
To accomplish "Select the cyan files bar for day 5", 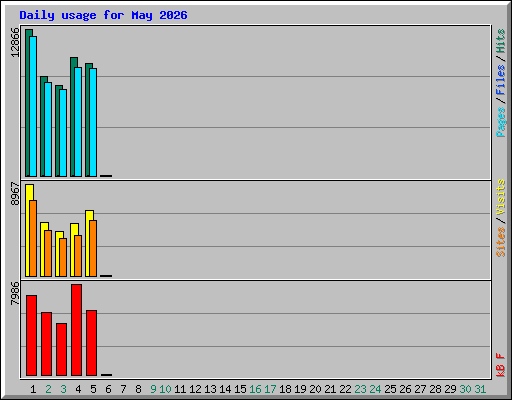I will click(x=93, y=122).
